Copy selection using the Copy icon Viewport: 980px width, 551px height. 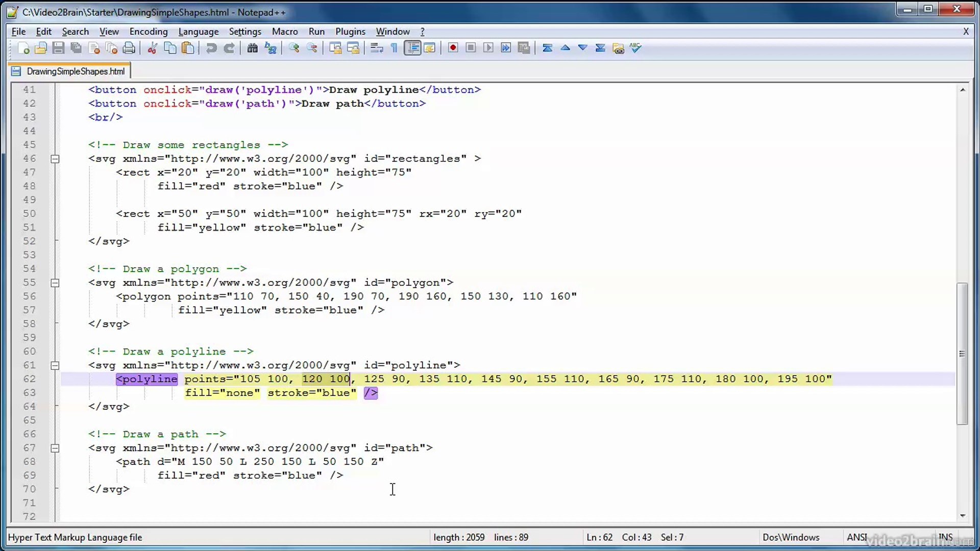tap(170, 48)
